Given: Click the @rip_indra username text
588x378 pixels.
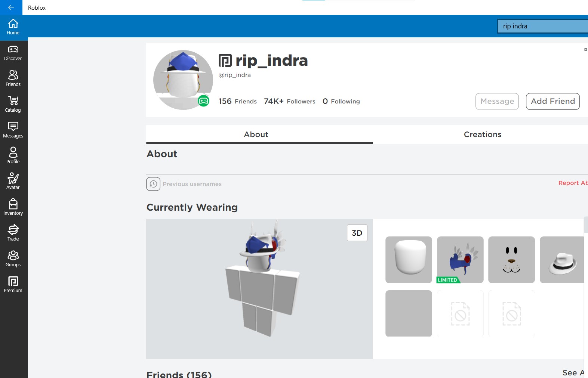Looking at the screenshot, I should pos(235,75).
